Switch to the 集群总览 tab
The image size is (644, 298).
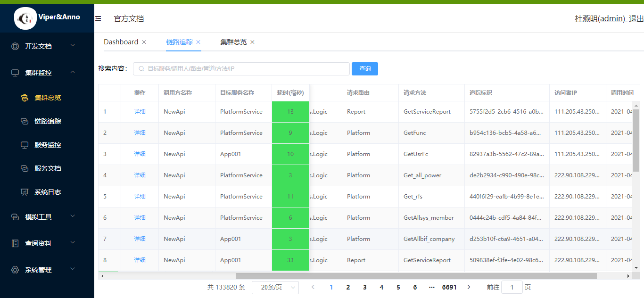[x=234, y=42]
